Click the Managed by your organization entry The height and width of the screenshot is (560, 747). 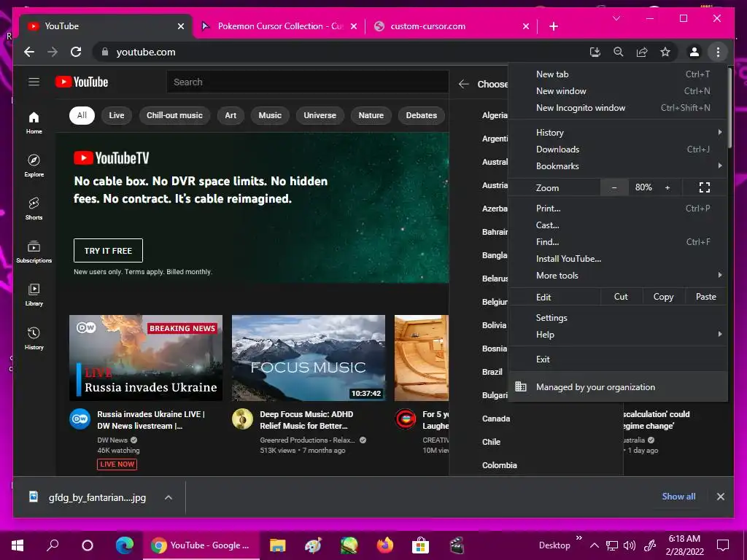[x=617, y=387]
